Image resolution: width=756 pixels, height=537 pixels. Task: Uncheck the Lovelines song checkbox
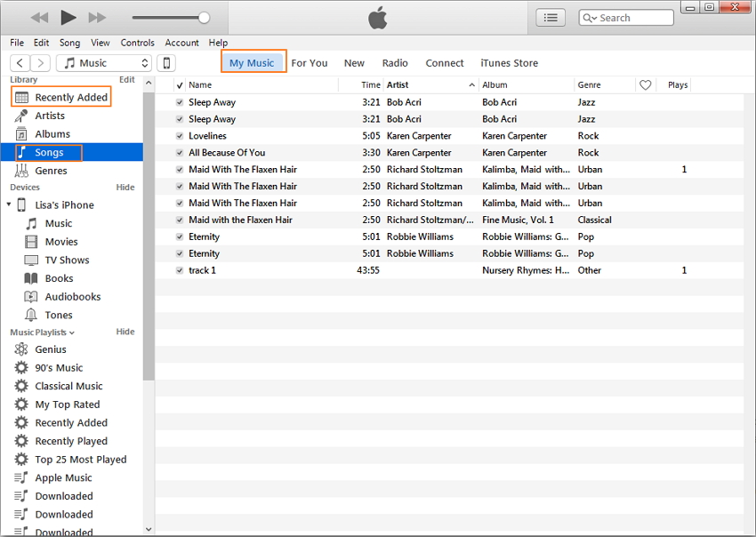(180, 136)
